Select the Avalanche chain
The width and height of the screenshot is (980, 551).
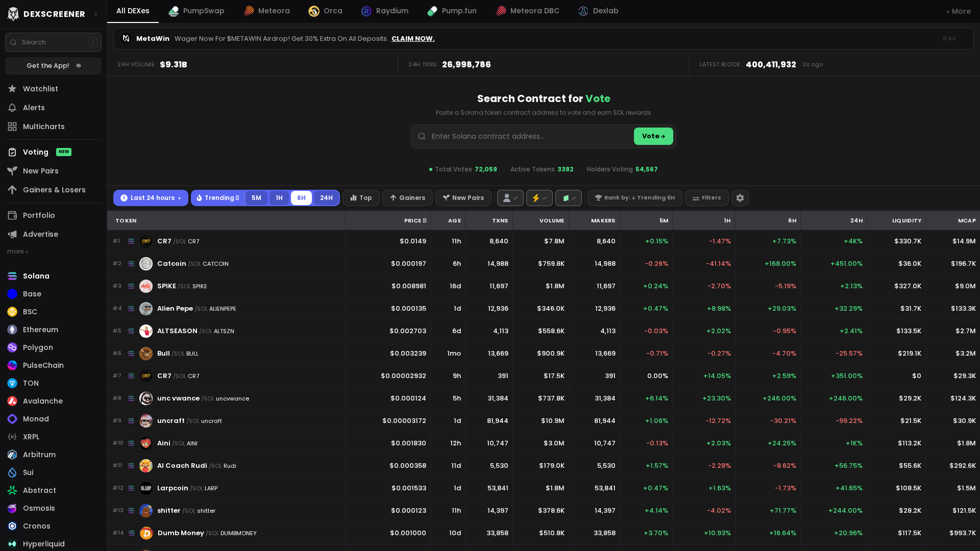click(x=53, y=401)
